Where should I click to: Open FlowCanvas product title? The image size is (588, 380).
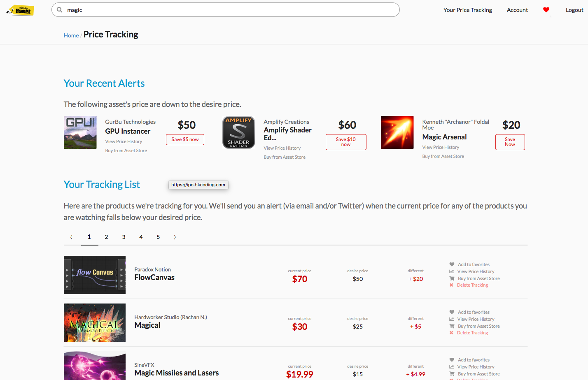(x=154, y=278)
